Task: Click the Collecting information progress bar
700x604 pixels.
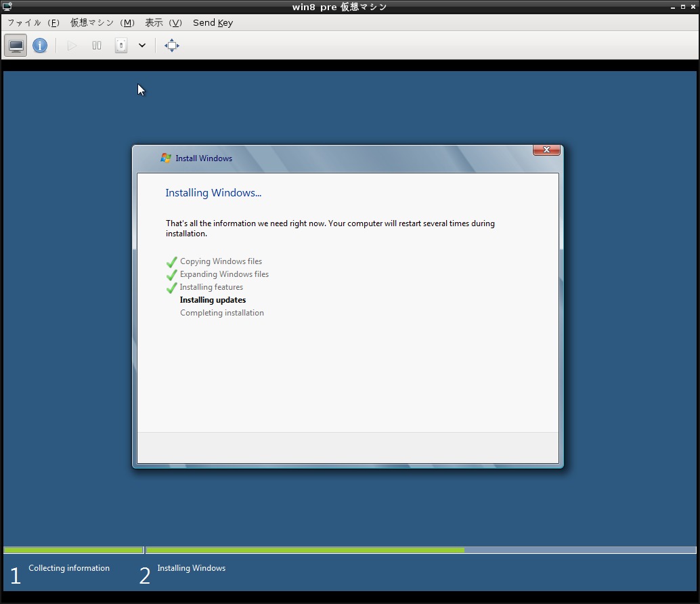Action: (x=73, y=550)
